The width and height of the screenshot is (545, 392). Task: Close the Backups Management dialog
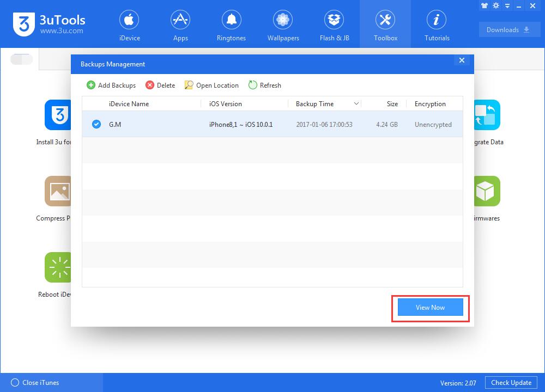pyautogui.click(x=462, y=60)
